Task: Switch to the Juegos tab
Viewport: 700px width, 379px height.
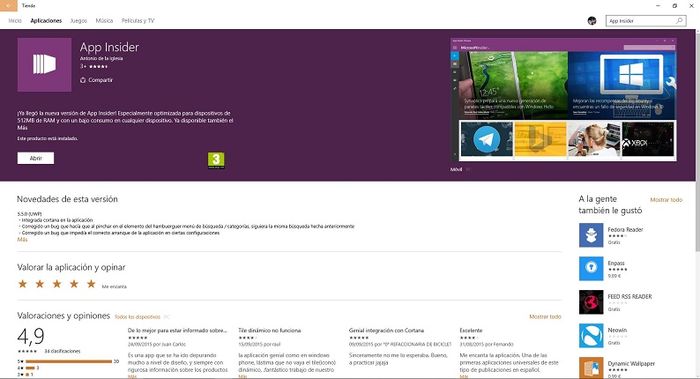Action: [79, 21]
